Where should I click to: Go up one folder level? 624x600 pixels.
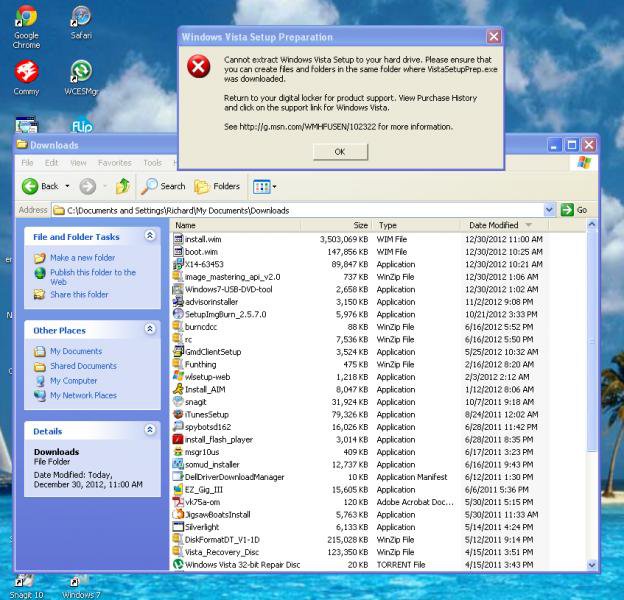pos(123,186)
